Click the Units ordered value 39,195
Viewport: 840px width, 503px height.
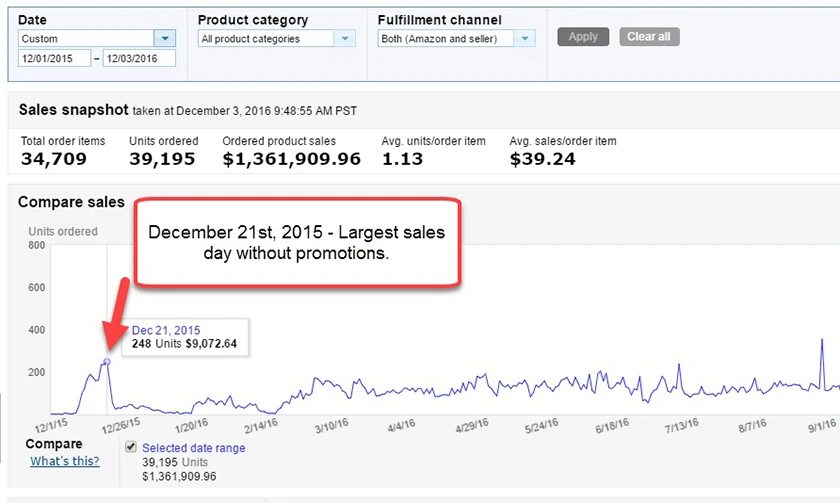click(x=162, y=159)
